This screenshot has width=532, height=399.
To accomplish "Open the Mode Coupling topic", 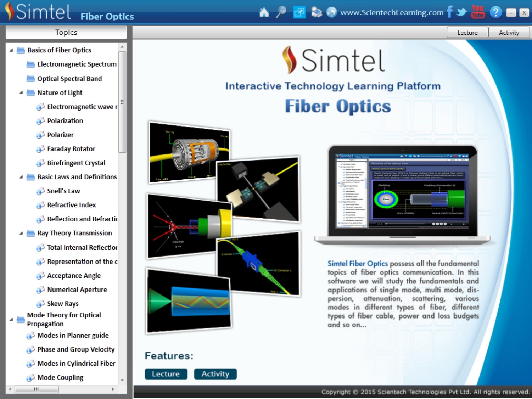I will 60,377.
